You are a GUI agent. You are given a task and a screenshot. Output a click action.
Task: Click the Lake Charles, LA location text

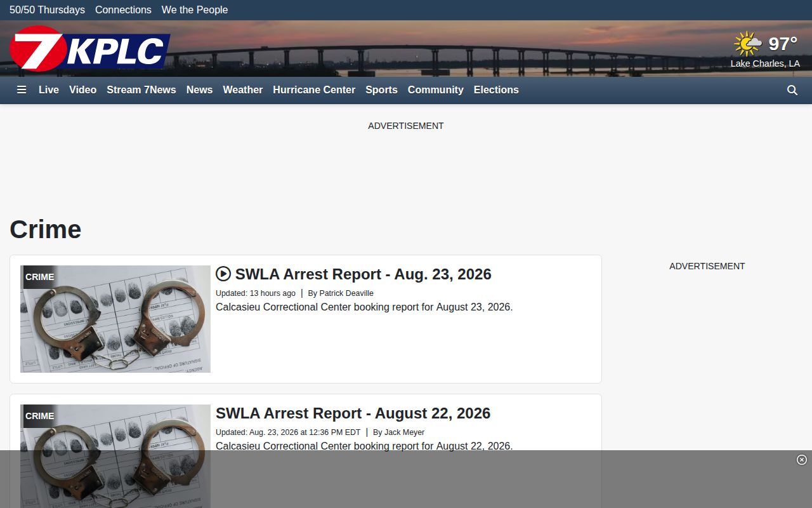point(765,63)
